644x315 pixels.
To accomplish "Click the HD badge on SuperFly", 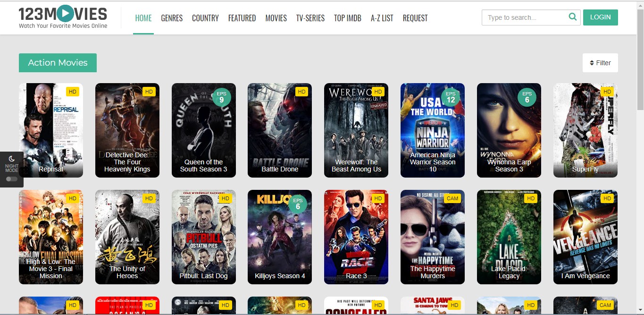I will (607, 92).
